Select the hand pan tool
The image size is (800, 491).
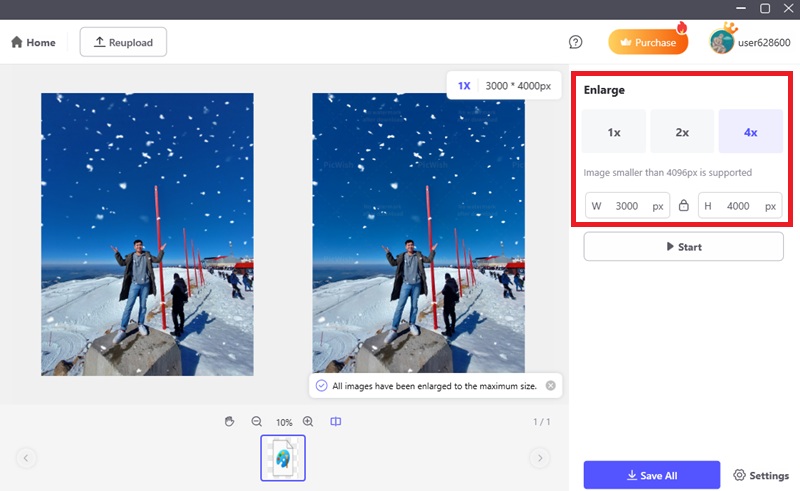click(x=230, y=421)
